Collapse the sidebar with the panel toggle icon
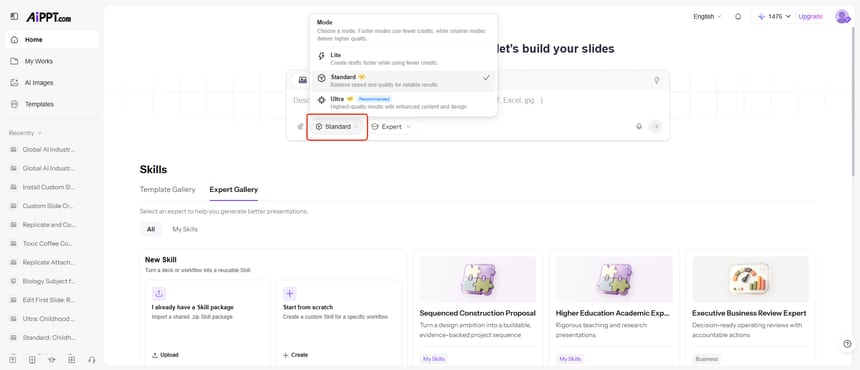This screenshot has width=860, height=370. 14,17
